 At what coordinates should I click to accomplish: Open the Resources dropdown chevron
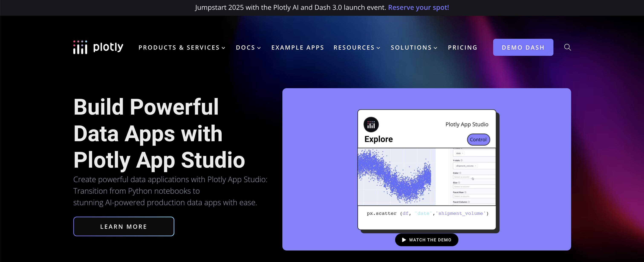point(378,48)
